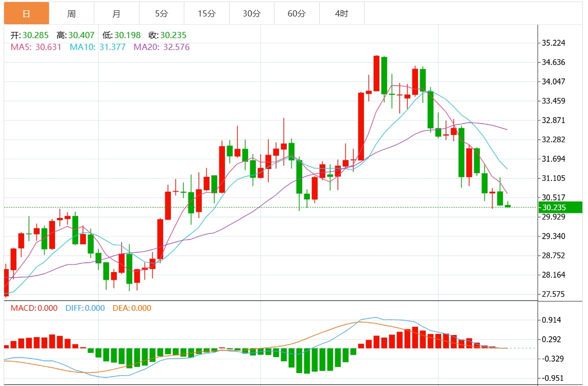Click the low price 低:30.198

click(122, 35)
